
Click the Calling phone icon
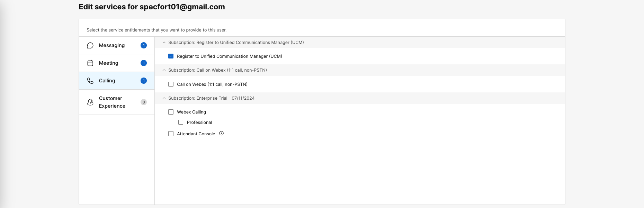(x=90, y=81)
